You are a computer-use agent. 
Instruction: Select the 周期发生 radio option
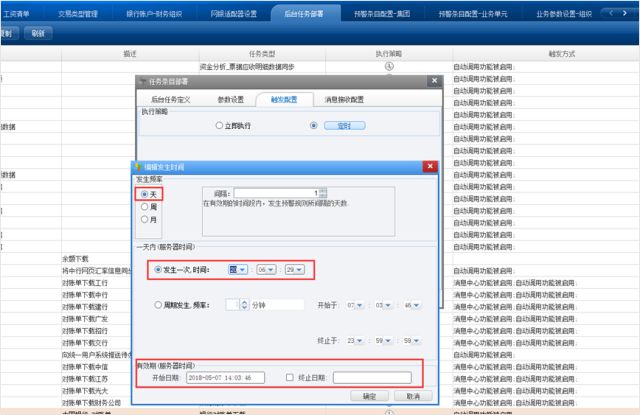(x=158, y=305)
